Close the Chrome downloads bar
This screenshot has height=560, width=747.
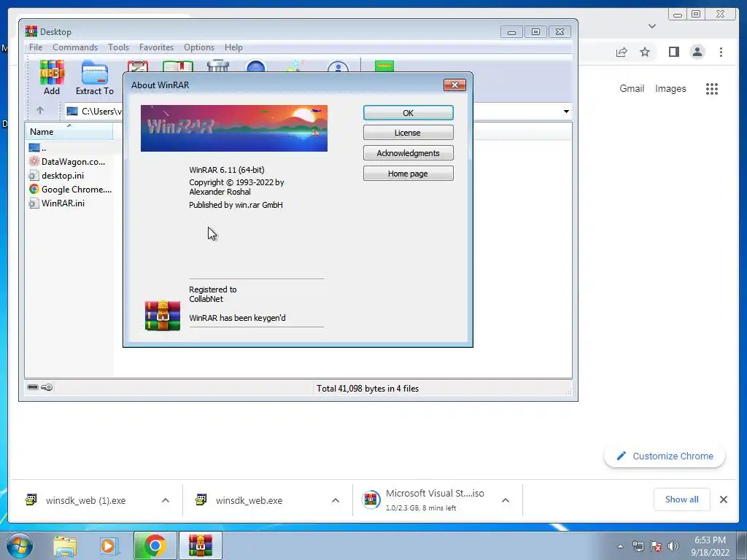click(x=723, y=499)
